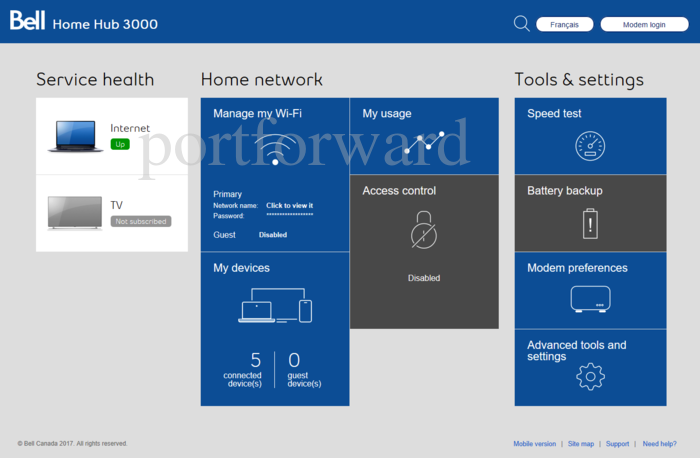
Task: Switch language with the Français button
Action: click(x=564, y=24)
